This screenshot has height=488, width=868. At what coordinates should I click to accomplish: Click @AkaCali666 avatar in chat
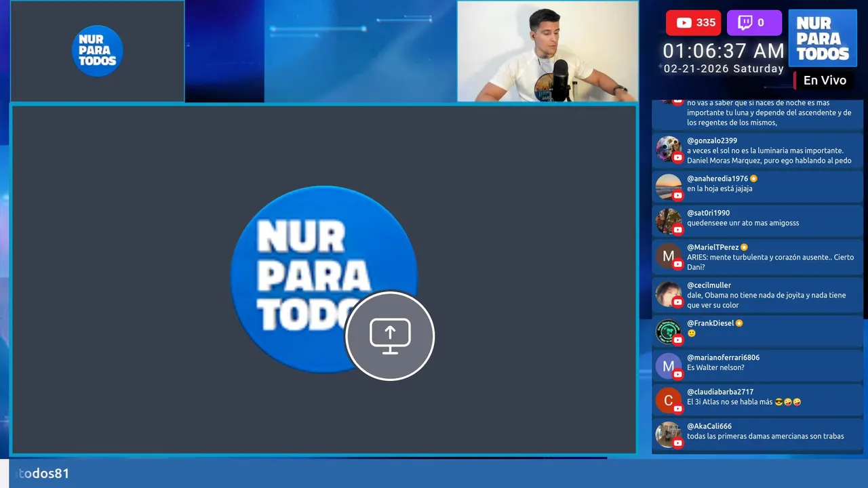click(x=669, y=434)
